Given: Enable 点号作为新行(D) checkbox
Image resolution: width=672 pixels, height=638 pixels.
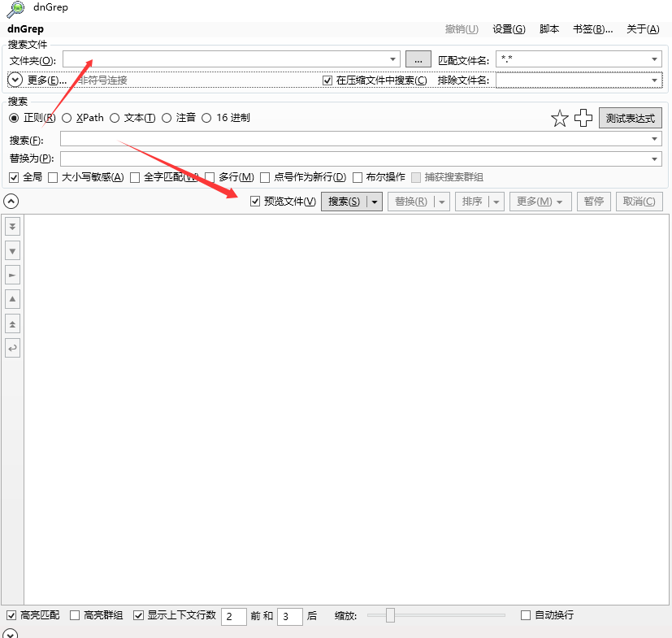Looking at the screenshot, I should tap(265, 177).
